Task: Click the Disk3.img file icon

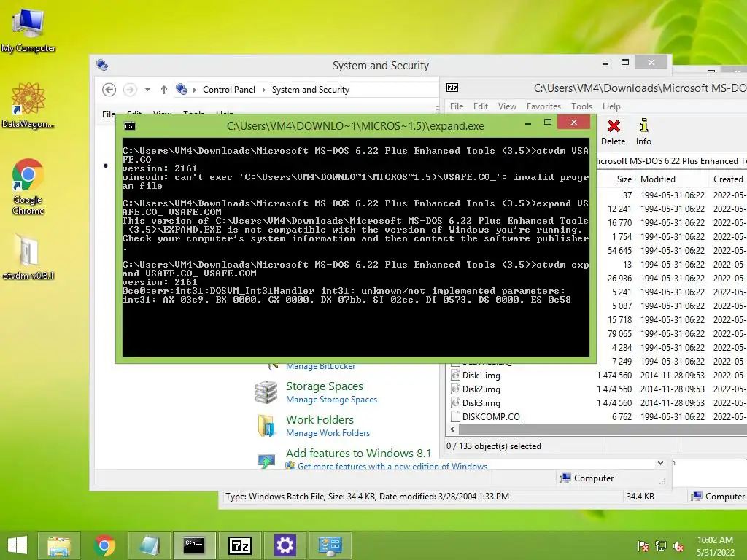Action: tap(455, 402)
